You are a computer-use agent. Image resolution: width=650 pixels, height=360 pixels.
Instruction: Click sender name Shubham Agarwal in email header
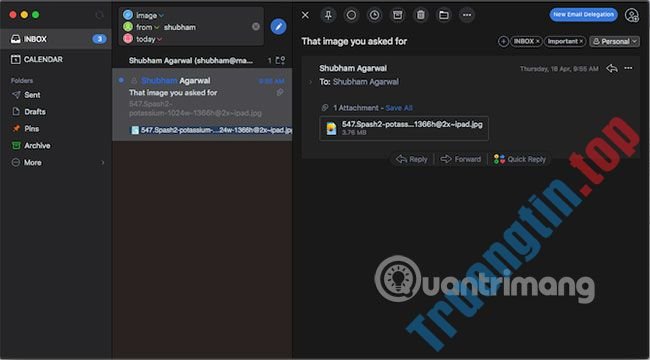[353, 68]
